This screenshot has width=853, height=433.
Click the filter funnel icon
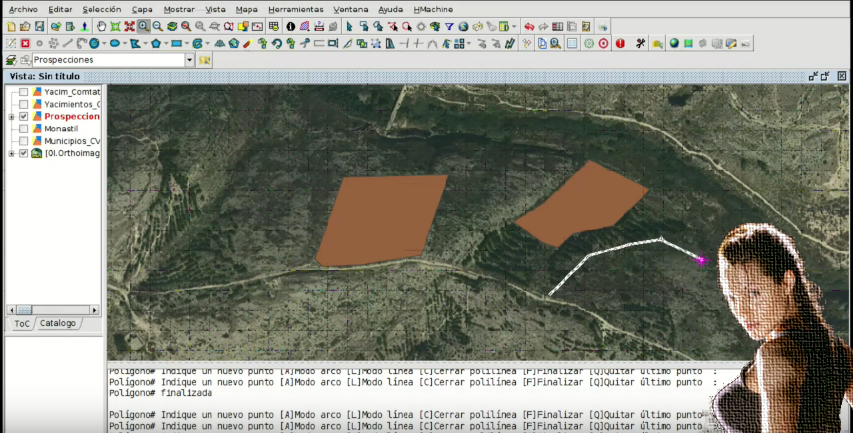click(x=449, y=26)
